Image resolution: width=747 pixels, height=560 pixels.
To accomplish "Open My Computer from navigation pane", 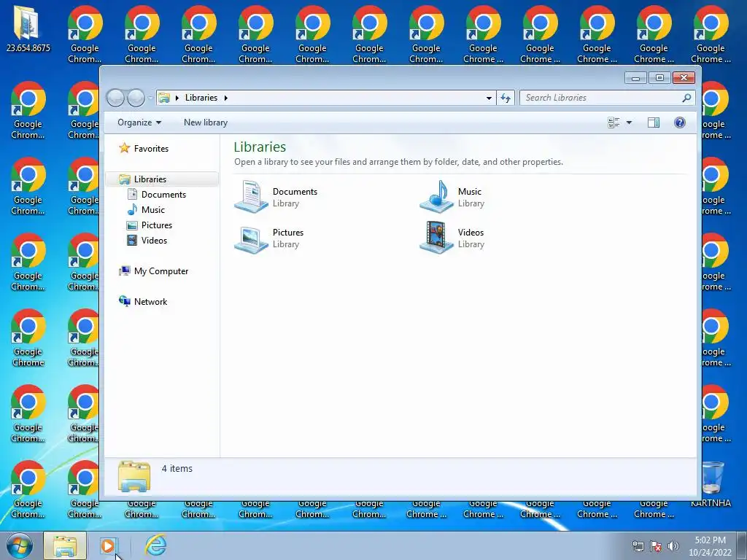I will point(153,271).
